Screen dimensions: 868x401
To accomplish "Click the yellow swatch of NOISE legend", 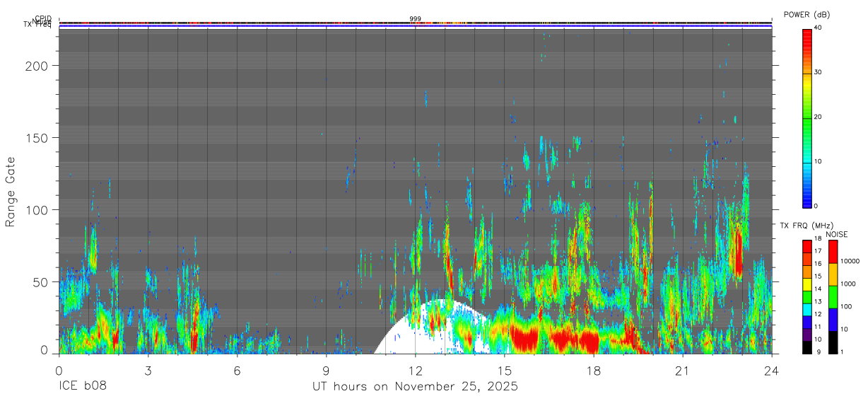I will [833, 274].
